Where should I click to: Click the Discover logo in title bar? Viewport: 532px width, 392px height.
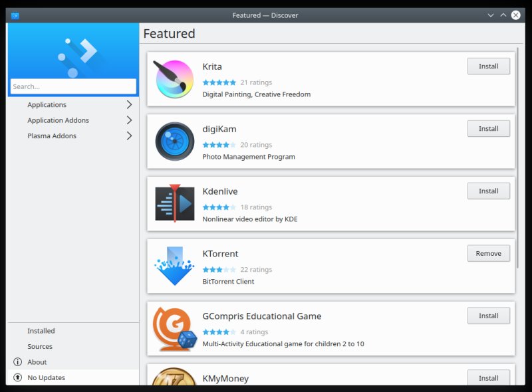15,15
